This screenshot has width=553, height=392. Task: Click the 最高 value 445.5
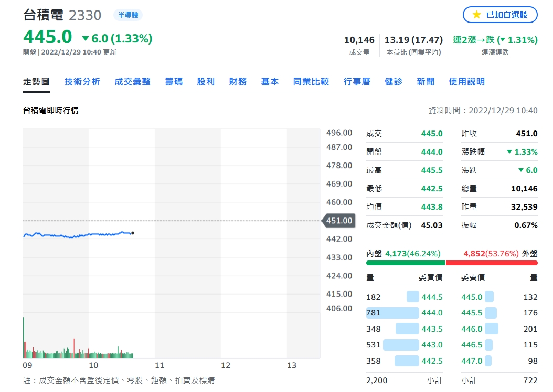pos(432,170)
